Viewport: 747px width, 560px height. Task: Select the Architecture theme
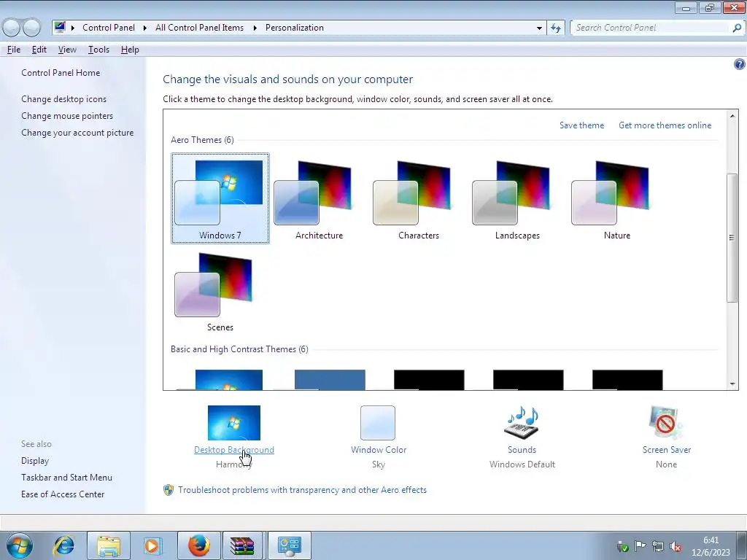click(320, 198)
